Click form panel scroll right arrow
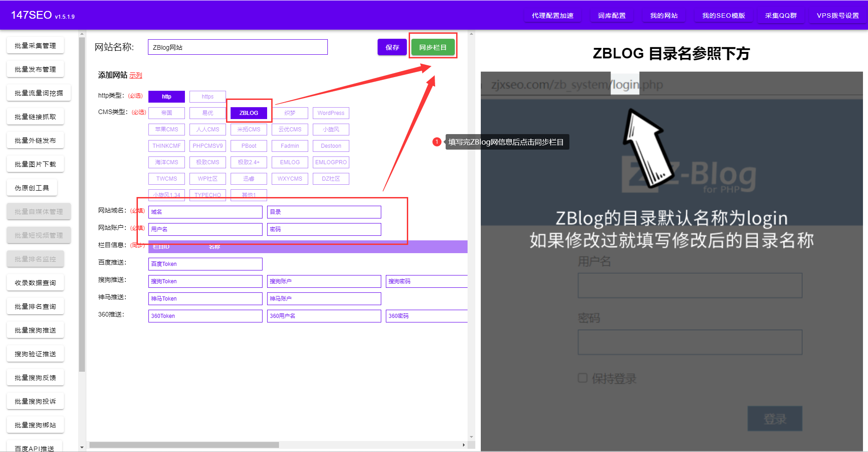868x452 pixels. click(464, 445)
